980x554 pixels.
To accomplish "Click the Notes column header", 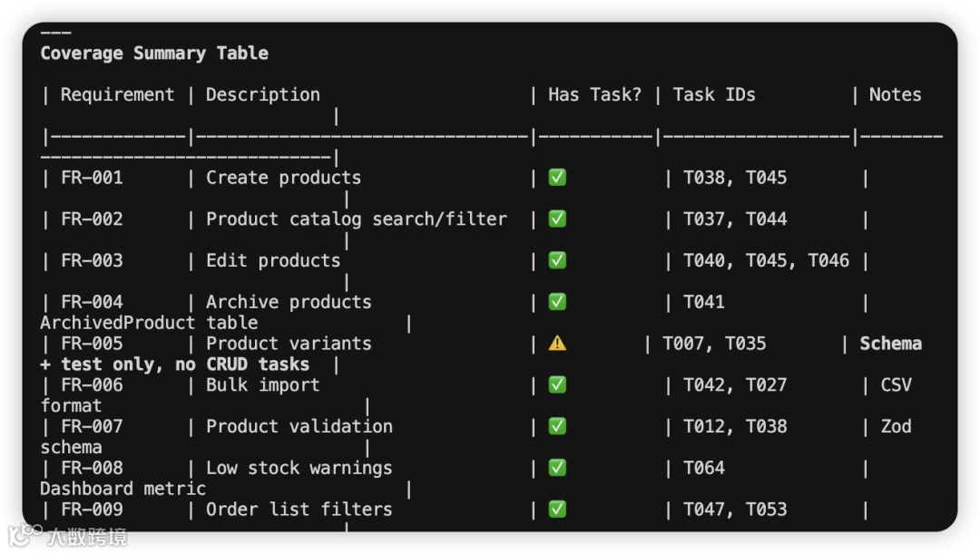I will [x=895, y=95].
